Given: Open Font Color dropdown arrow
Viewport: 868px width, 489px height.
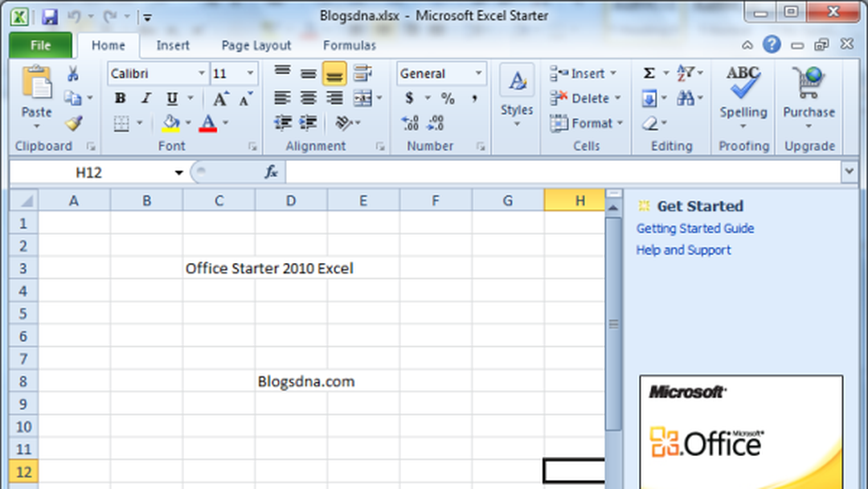Looking at the screenshot, I should pos(225,123).
